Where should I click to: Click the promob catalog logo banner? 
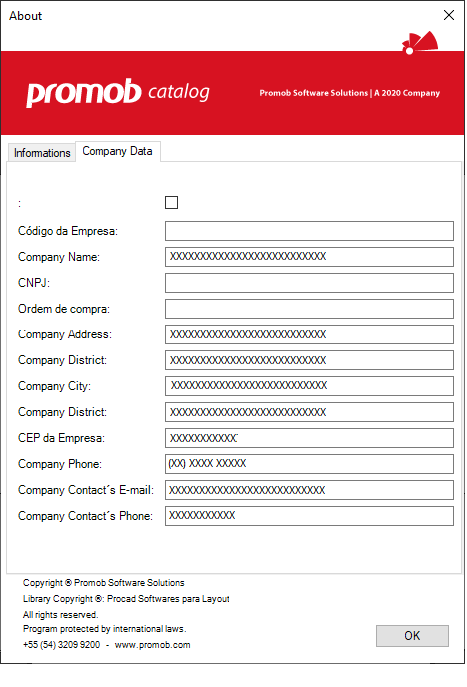click(118, 92)
